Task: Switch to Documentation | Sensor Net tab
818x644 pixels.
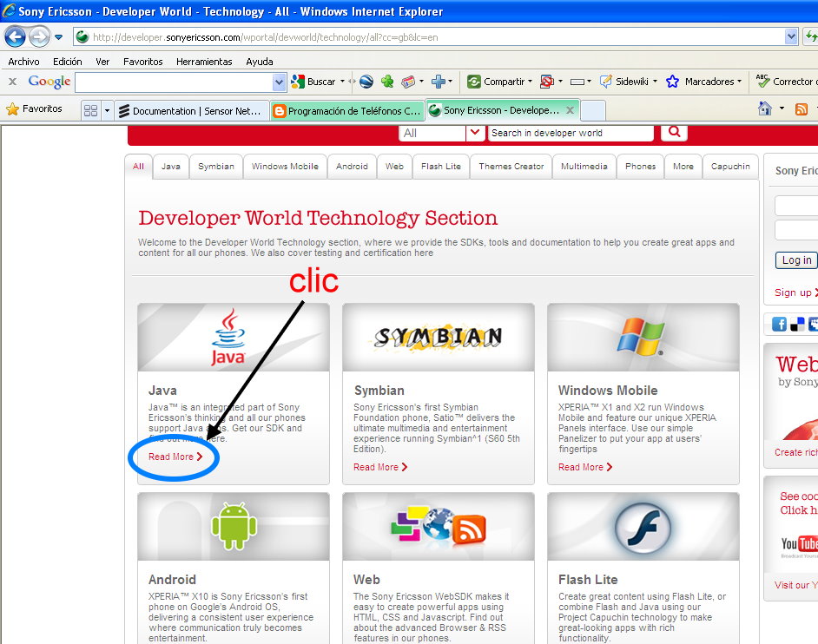Action: tap(191, 110)
